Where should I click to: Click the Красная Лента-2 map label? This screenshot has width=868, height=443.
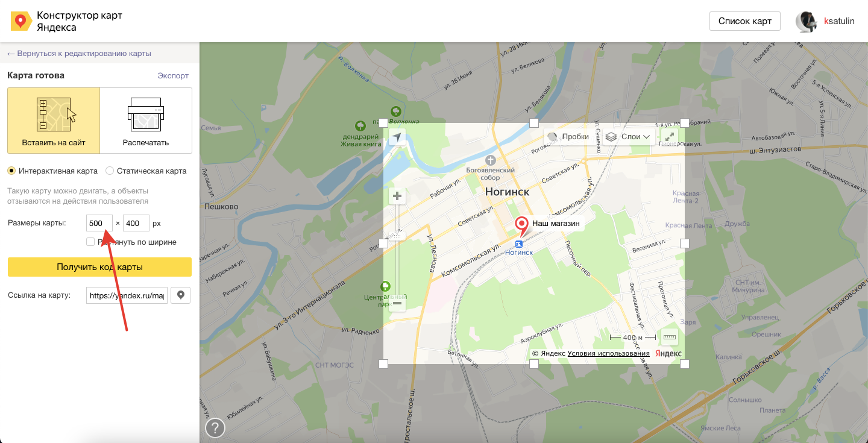[685, 197]
